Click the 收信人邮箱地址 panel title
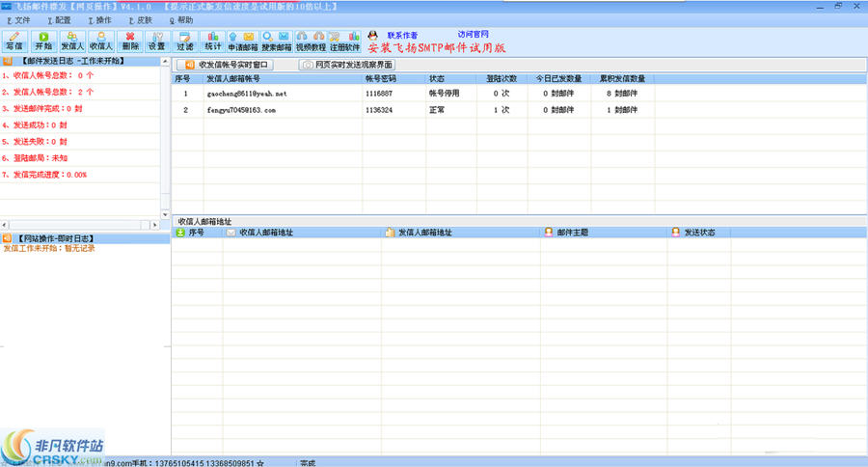 click(x=204, y=221)
